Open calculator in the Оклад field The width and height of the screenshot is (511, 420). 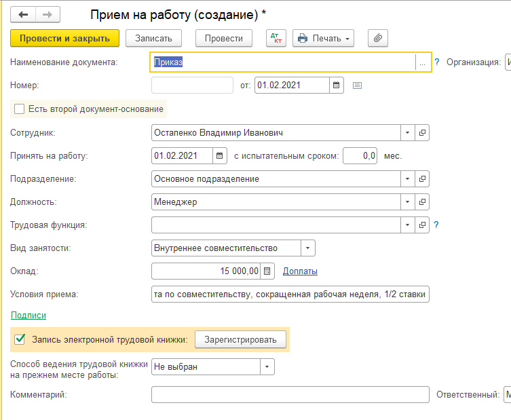tap(267, 271)
